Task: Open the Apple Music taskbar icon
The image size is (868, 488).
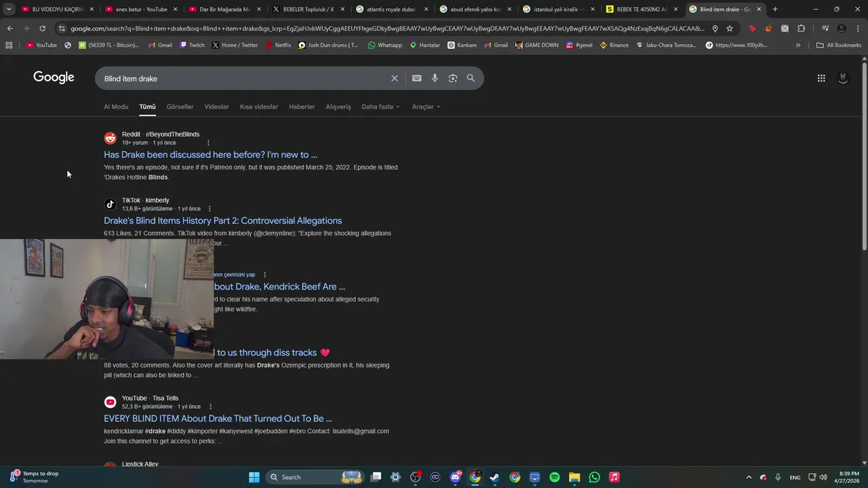Action: coord(614,477)
